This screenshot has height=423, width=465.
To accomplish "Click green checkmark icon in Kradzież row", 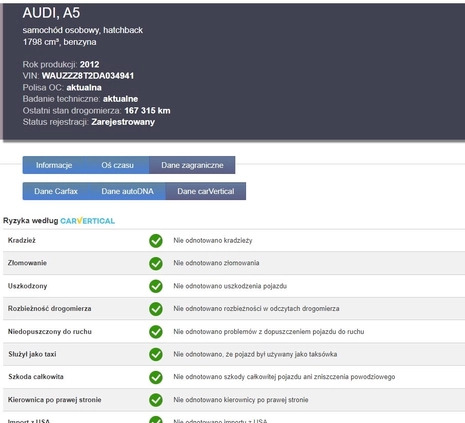I will [156, 241].
